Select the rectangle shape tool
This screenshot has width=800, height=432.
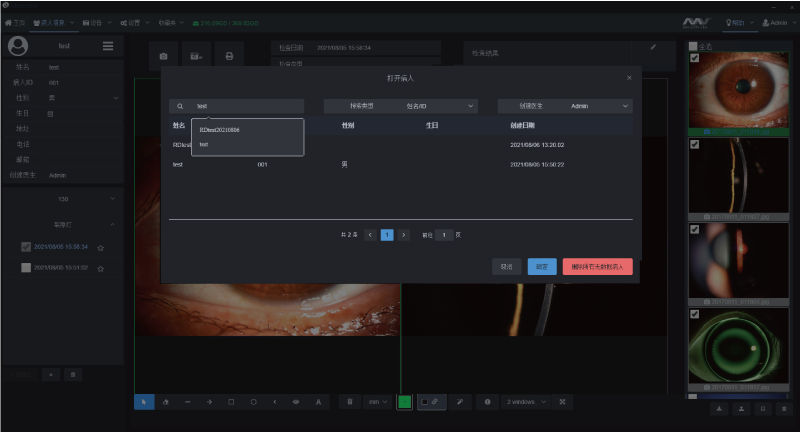(231, 402)
